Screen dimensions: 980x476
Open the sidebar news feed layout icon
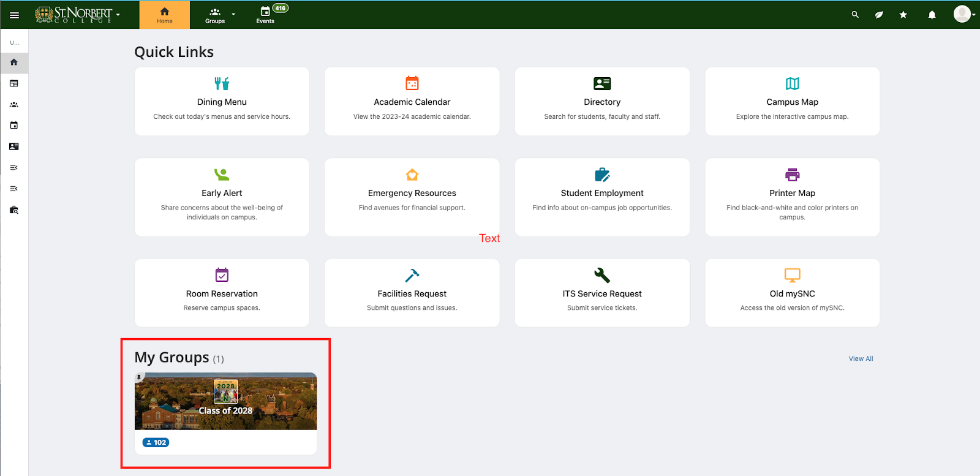coord(14,83)
